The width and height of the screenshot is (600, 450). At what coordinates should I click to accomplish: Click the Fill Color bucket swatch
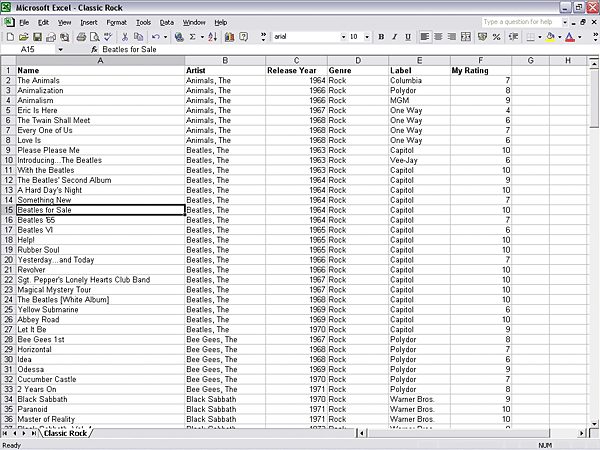tap(551, 37)
